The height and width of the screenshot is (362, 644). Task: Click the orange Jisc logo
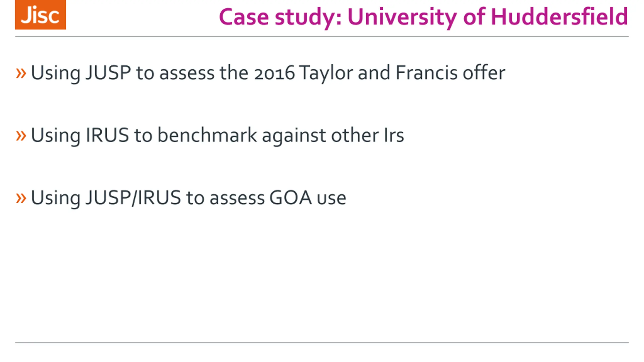[41, 15]
